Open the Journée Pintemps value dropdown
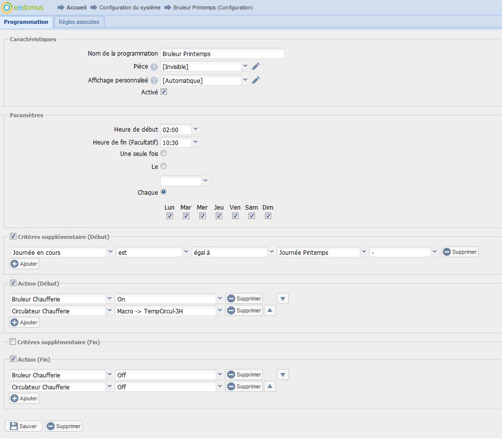502x448 pixels. click(x=364, y=252)
